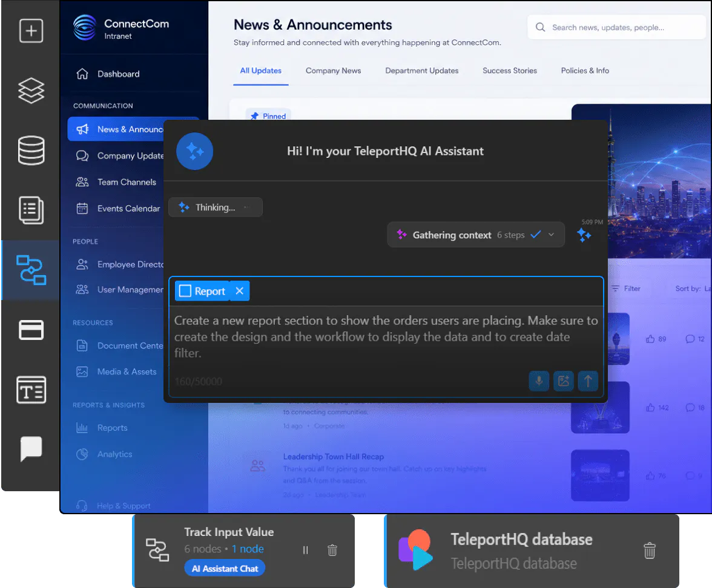
Task: Select the workflow nodes icon
Action: (x=31, y=270)
